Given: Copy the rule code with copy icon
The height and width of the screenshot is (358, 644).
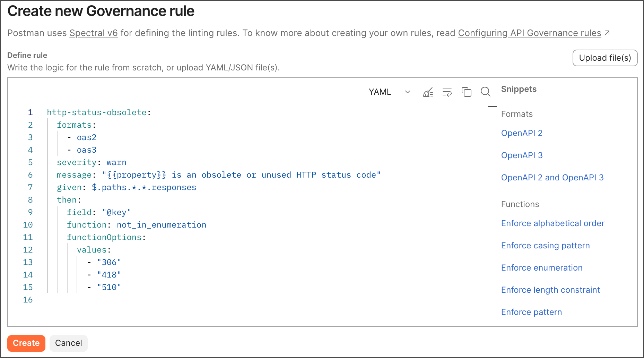Looking at the screenshot, I should pyautogui.click(x=467, y=92).
